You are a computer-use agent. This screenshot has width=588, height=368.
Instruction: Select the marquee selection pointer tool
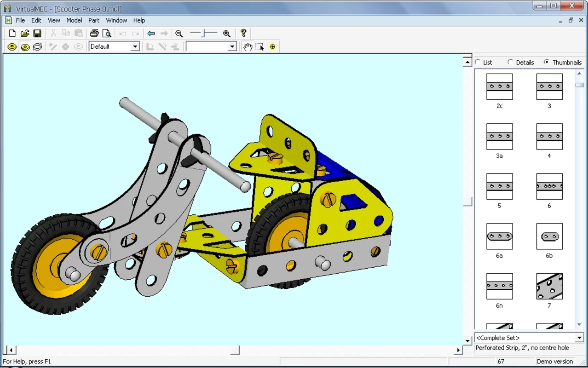coord(260,46)
